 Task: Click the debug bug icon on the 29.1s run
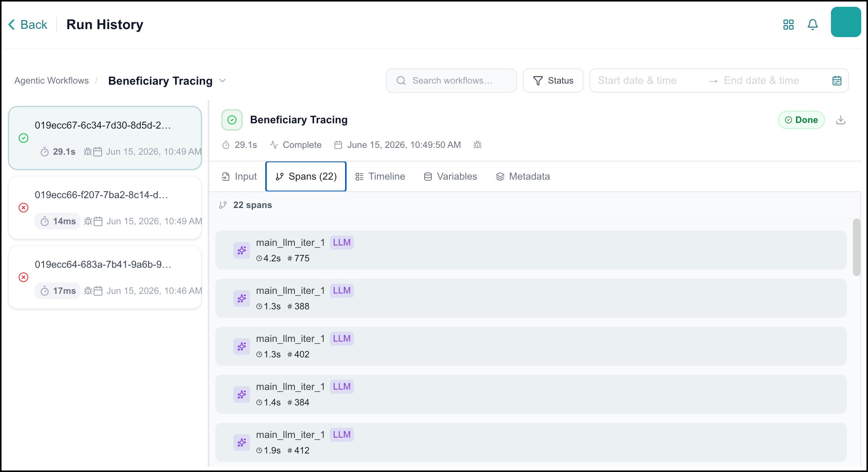88,152
